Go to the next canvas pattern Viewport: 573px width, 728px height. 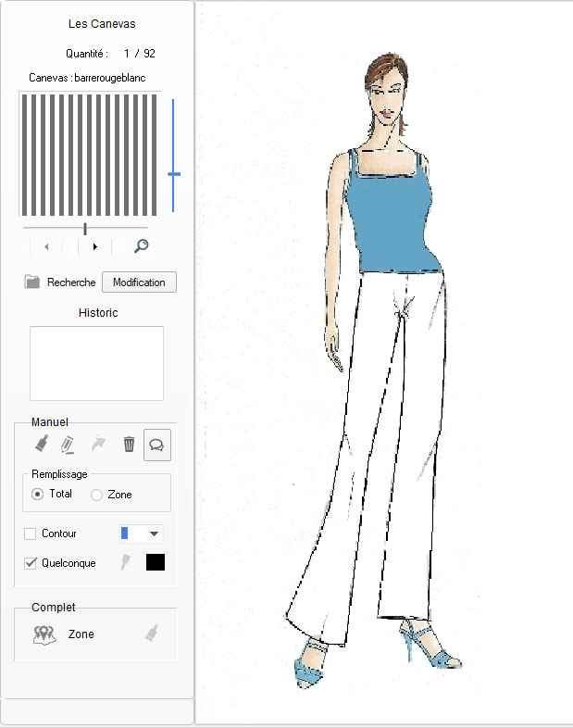pos(95,246)
